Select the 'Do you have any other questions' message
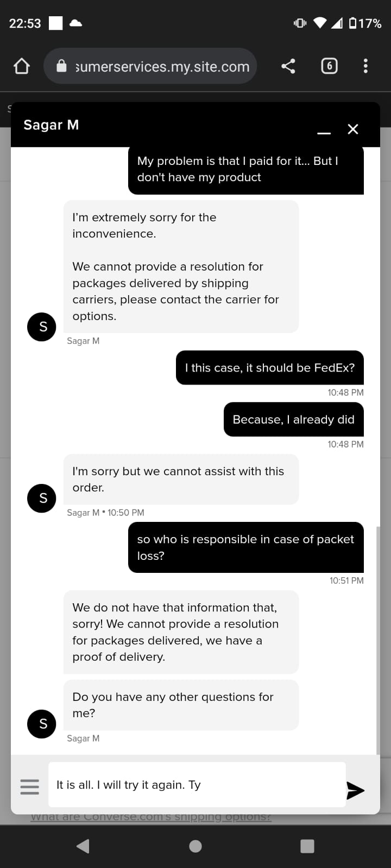The image size is (391, 868). click(x=181, y=705)
